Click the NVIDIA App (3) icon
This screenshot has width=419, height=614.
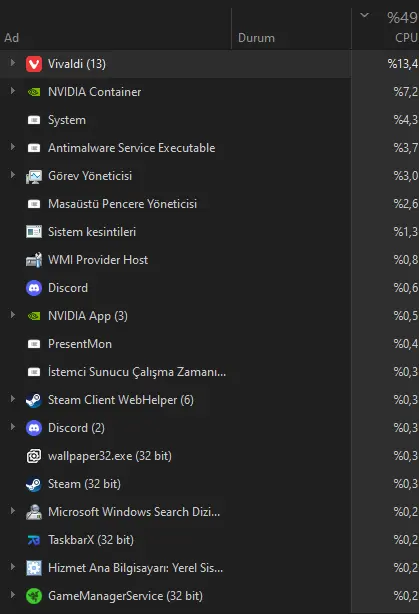[x=34, y=316]
